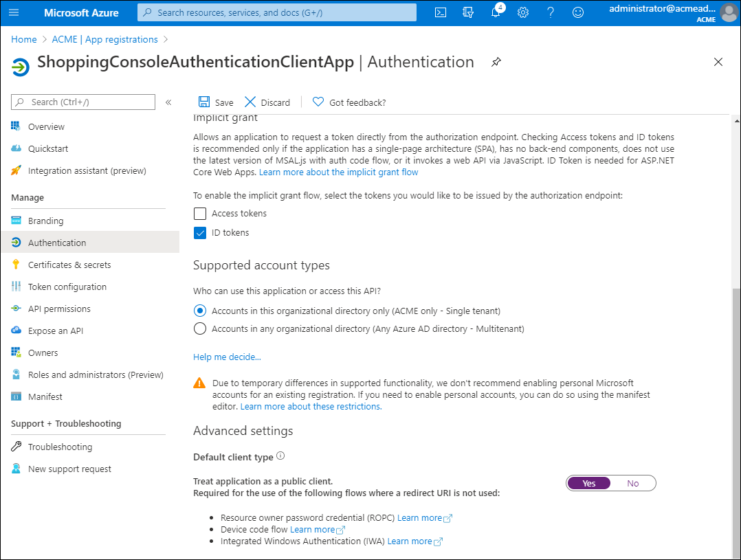Collapse the left sidebar with chevron
741x560 pixels.
[168, 102]
